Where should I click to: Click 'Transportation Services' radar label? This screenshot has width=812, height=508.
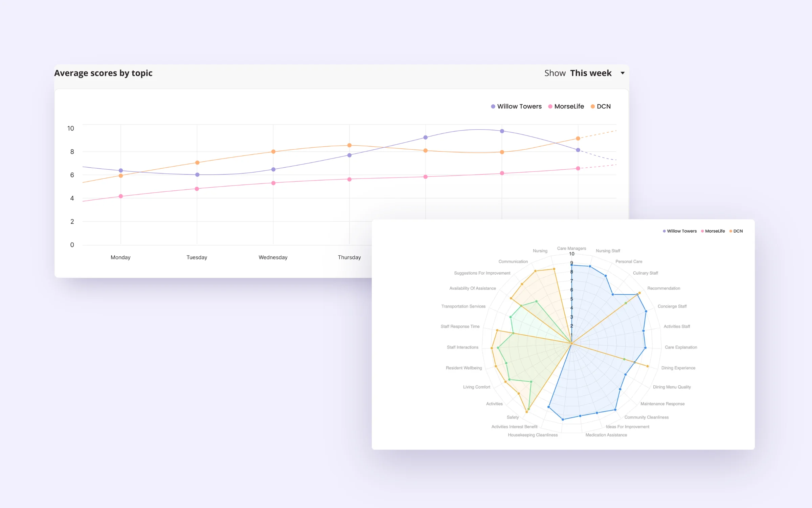[463, 306]
